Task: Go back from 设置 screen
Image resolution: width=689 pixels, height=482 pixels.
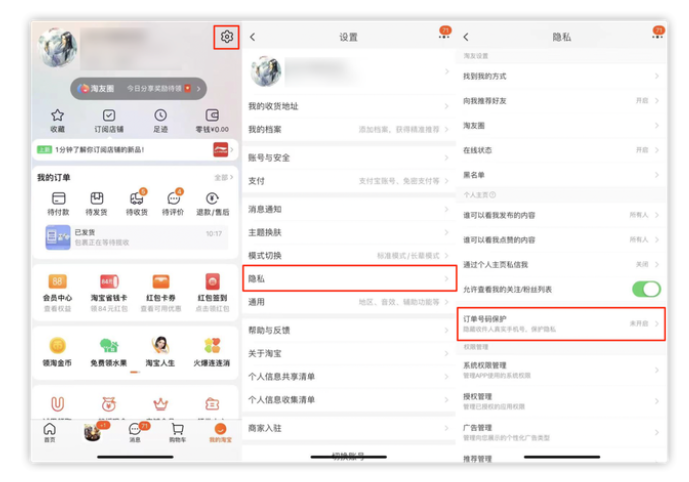Action: coord(253,37)
